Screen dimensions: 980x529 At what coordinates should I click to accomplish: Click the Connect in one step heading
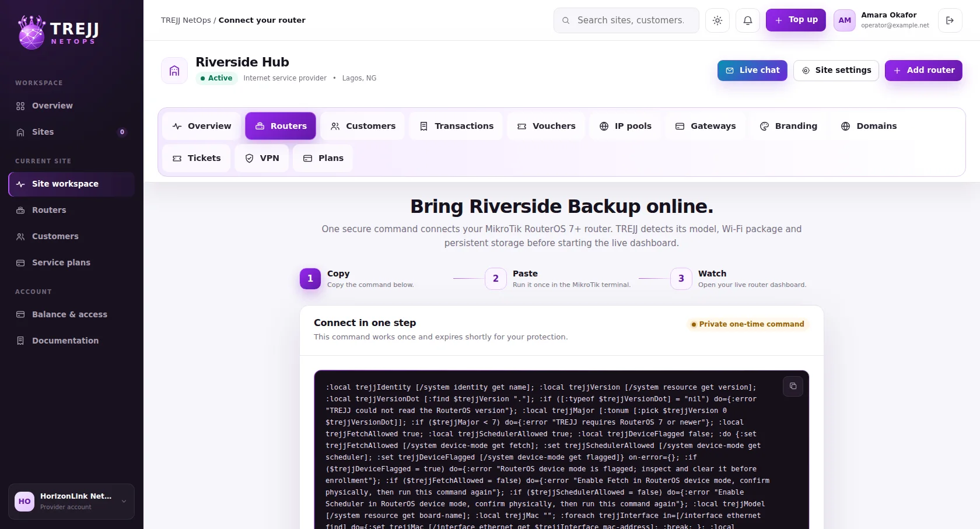coord(365,323)
